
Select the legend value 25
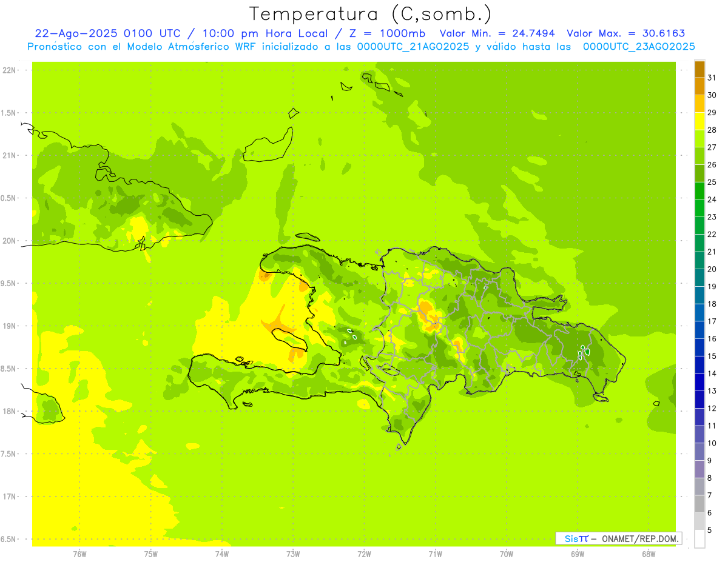(712, 182)
